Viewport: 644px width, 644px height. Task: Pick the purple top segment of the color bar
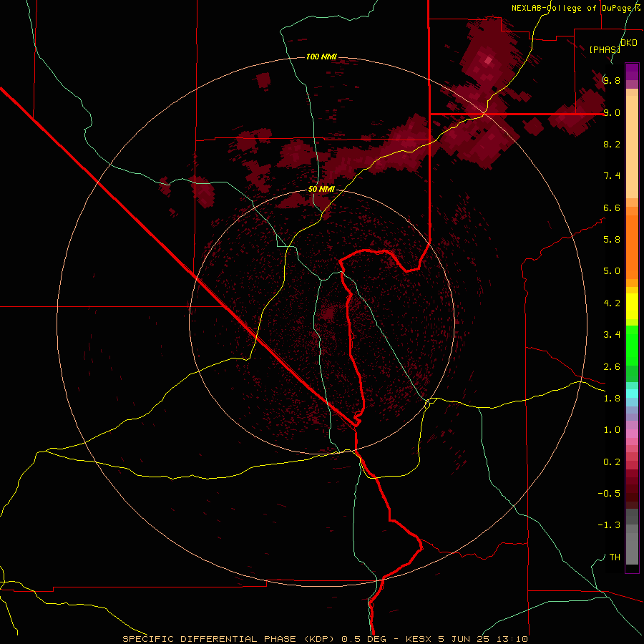pyautogui.click(x=632, y=72)
